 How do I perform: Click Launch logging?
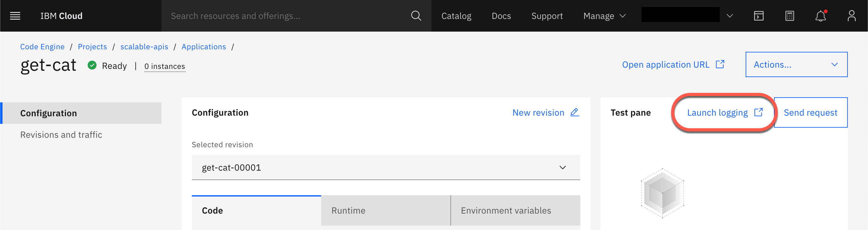[717, 112]
